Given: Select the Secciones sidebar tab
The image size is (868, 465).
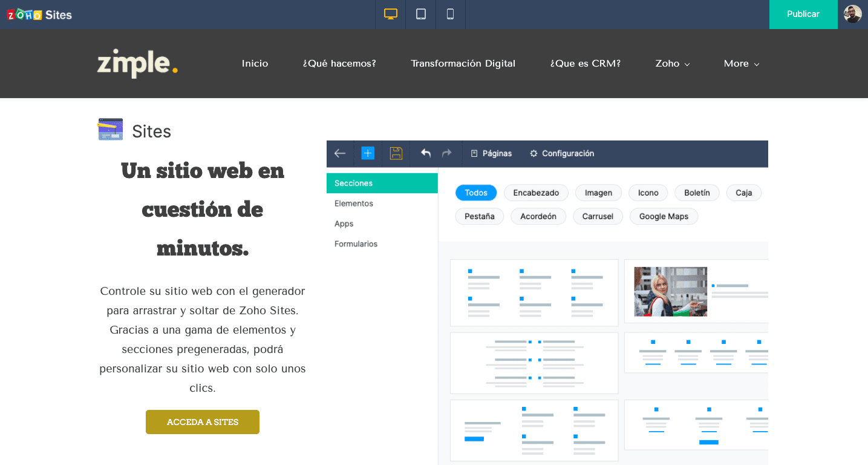Looking at the screenshot, I should [382, 183].
